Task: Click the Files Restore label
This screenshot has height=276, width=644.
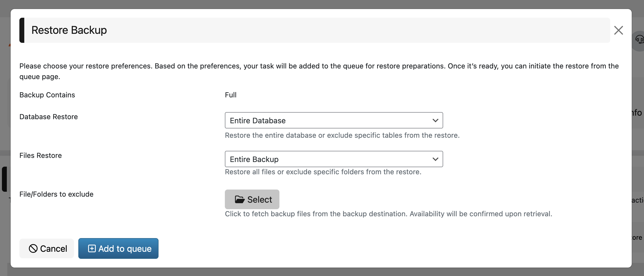Action: [41, 155]
